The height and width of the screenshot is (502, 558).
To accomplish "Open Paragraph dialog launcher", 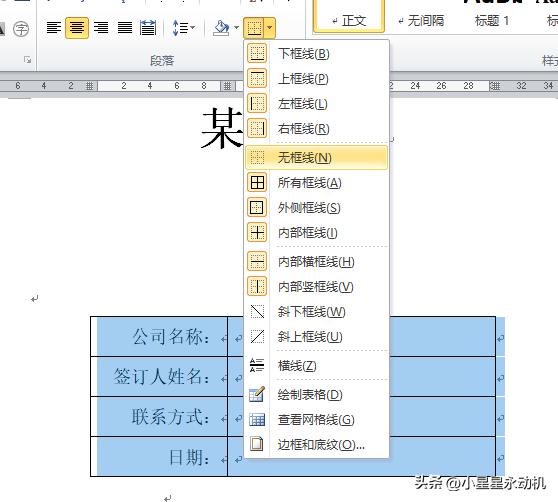I will pos(27,60).
